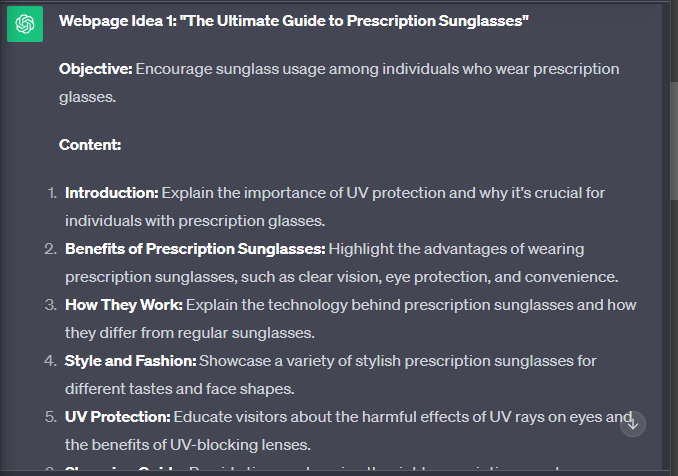
Task: Click the 'Content:' bold label
Action: coord(90,144)
